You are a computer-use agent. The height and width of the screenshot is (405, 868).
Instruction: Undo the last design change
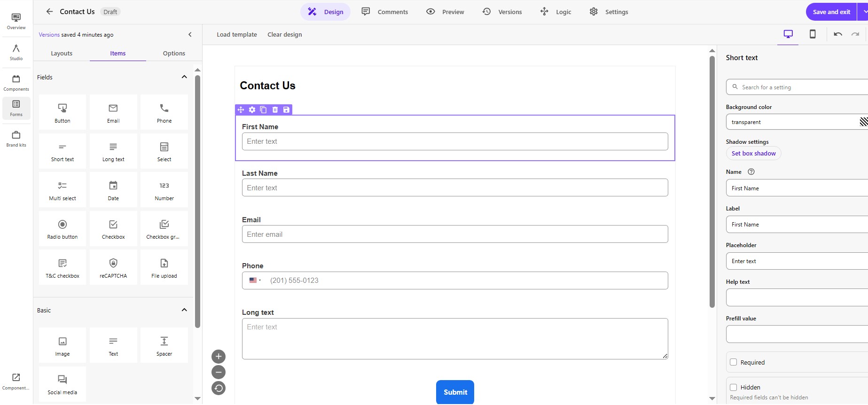838,34
